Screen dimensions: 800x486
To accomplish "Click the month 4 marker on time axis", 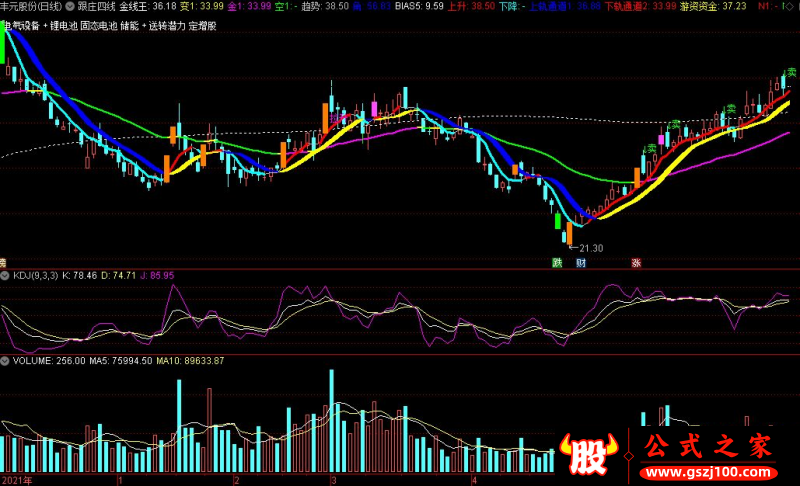I will tap(474, 480).
